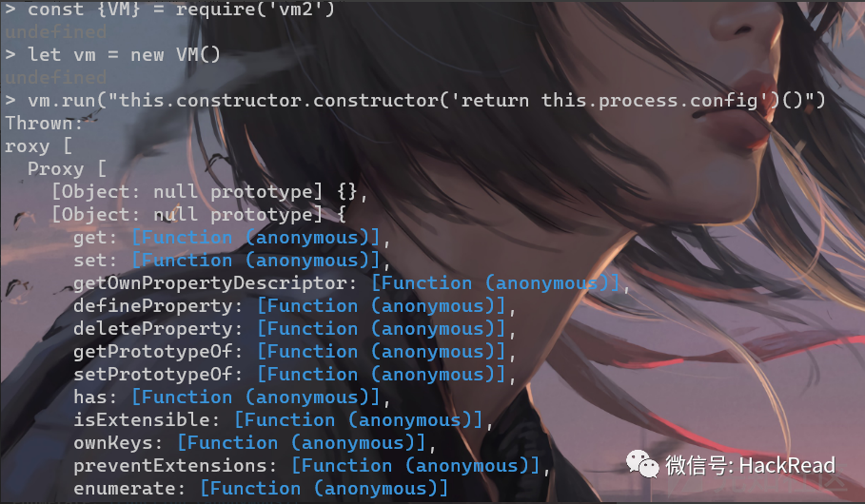The width and height of the screenshot is (865, 504).
Task: Click the set: Function (anonymous) value
Action: pos(256,261)
